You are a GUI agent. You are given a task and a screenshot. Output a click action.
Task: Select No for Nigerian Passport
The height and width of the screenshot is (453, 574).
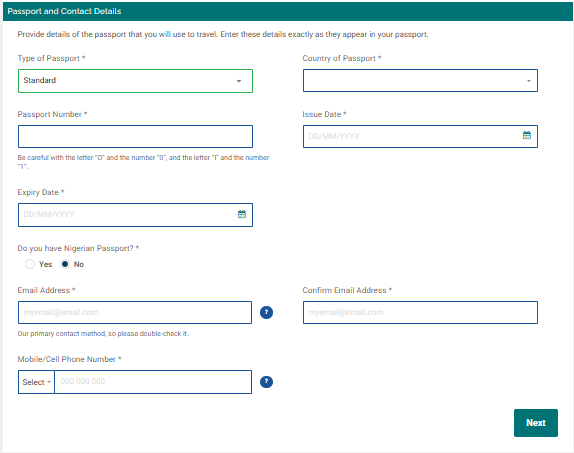(x=65, y=264)
